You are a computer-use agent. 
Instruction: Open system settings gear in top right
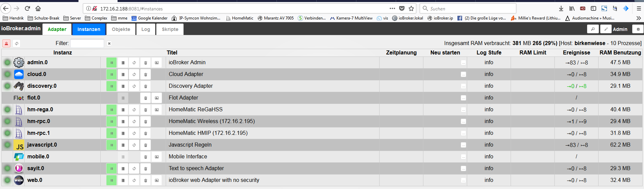click(x=638, y=29)
